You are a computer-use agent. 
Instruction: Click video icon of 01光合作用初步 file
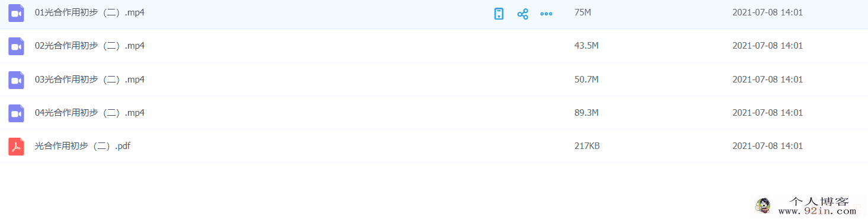[x=16, y=13]
